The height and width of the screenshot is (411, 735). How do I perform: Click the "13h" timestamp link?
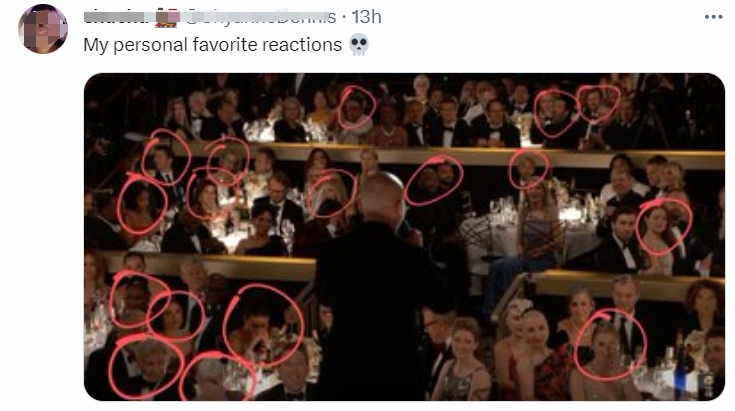[x=367, y=17]
